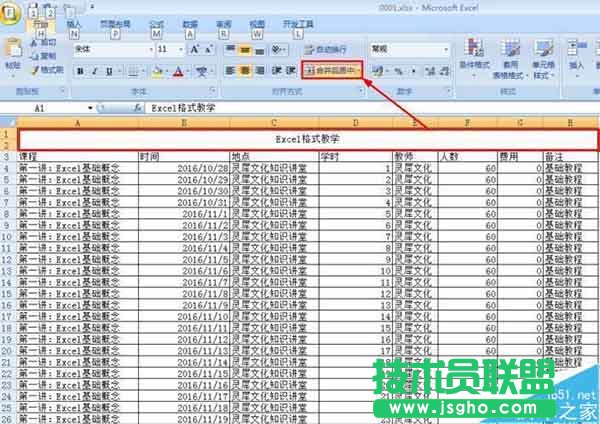Click the fill color bucket icon
600x424 pixels.
pos(157,71)
